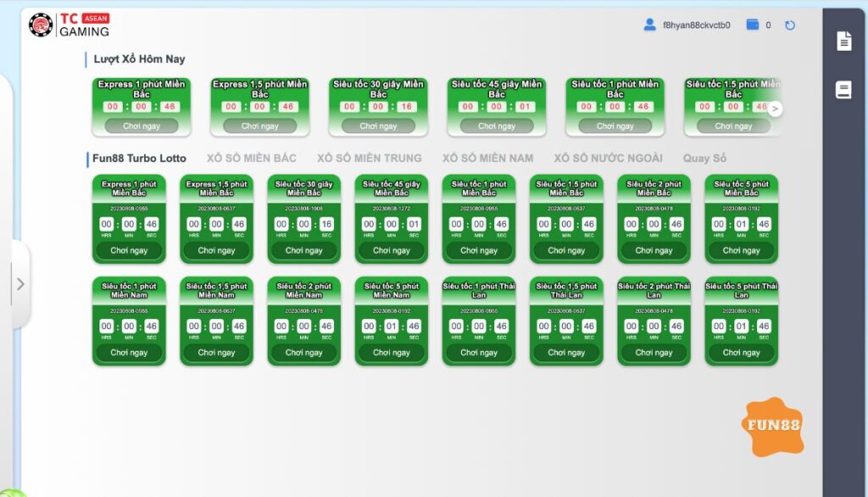This screenshot has width=868, height=497.
Task: Open the user profile icon
Action: 649,25
